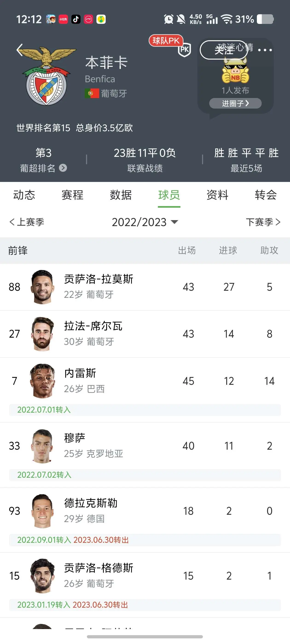The height and width of the screenshot is (644, 290).
Task: Tap the 葡超排名 circular arrow icon
Action: pos(63,168)
